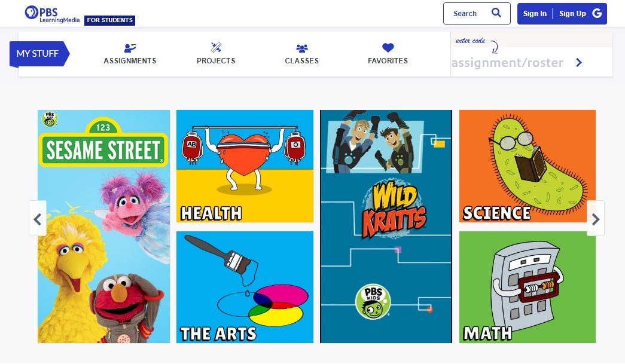Go to previous carousel slide arrow
Screen dimensions: 625x364
(38, 219)
